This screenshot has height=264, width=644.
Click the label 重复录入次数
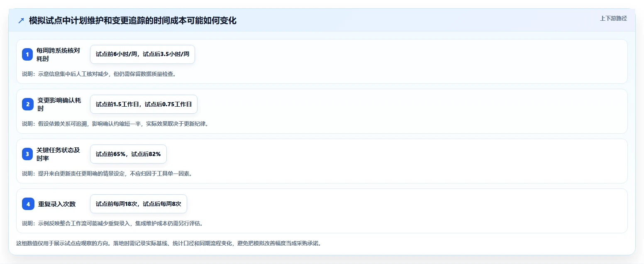[57, 204]
